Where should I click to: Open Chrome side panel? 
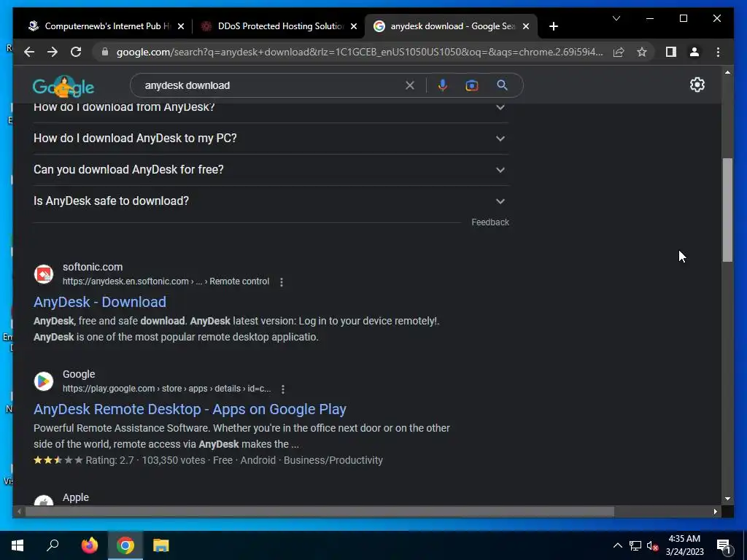[x=671, y=52]
